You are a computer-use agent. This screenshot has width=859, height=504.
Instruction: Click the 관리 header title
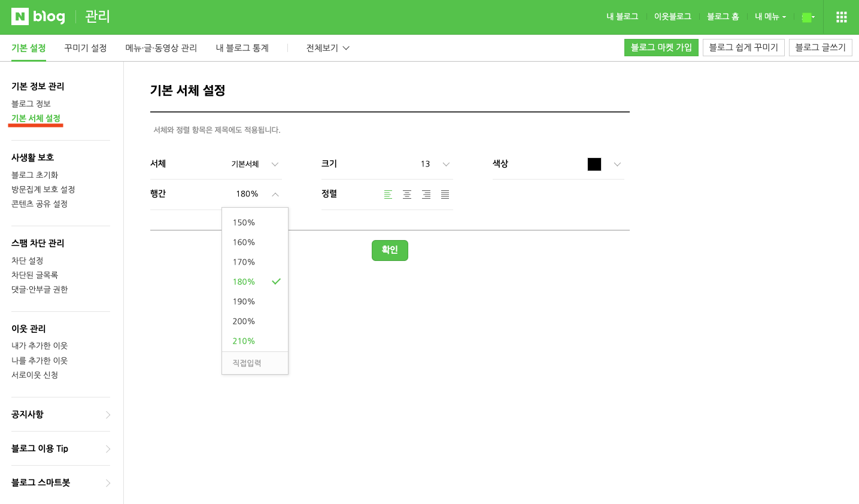pyautogui.click(x=98, y=17)
